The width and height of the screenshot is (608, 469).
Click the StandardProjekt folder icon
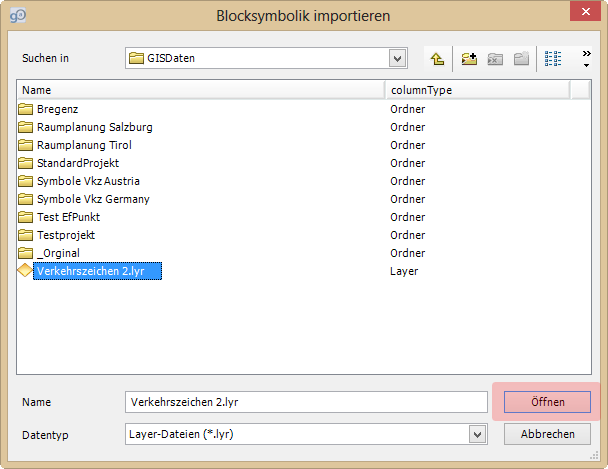point(26,163)
